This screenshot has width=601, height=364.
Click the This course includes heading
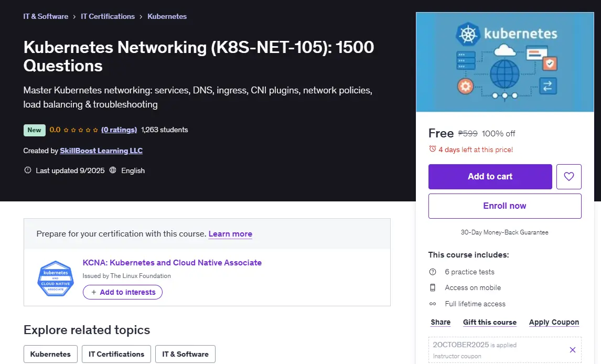point(469,255)
